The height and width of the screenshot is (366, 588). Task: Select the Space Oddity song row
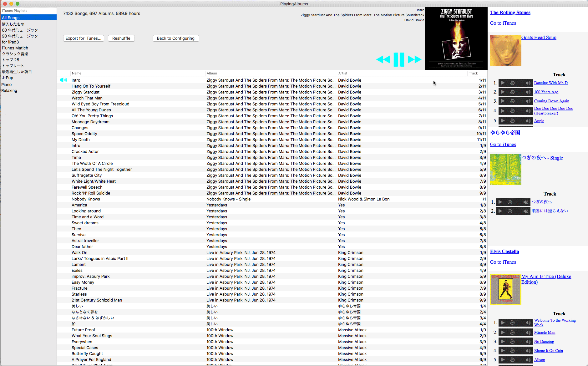tap(272, 134)
